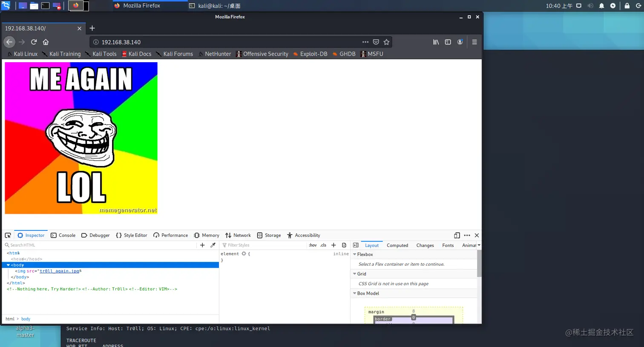This screenshot has width=644, height=347.
Task: Open the Storage tab
Action: click(x=269, y=235)
